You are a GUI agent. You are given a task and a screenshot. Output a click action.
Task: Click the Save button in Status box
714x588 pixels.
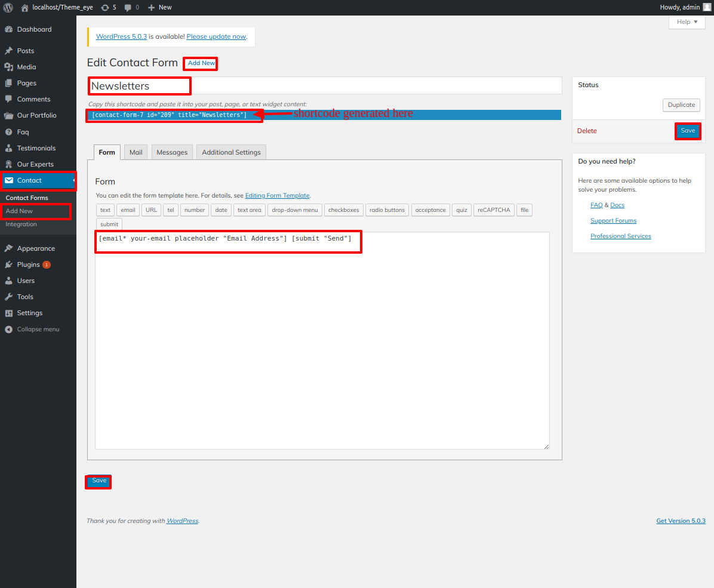(x=688, y=131)
